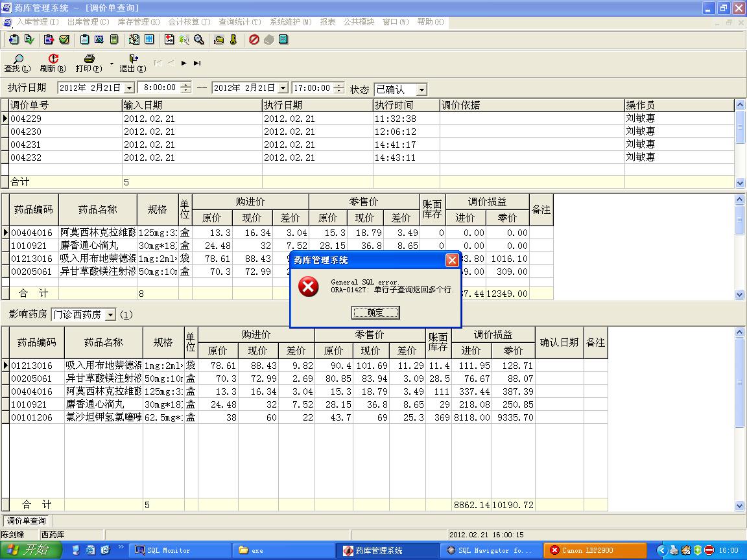Open the start date calendar dropdown
This screenshot has height=560, width=747.
128,88
